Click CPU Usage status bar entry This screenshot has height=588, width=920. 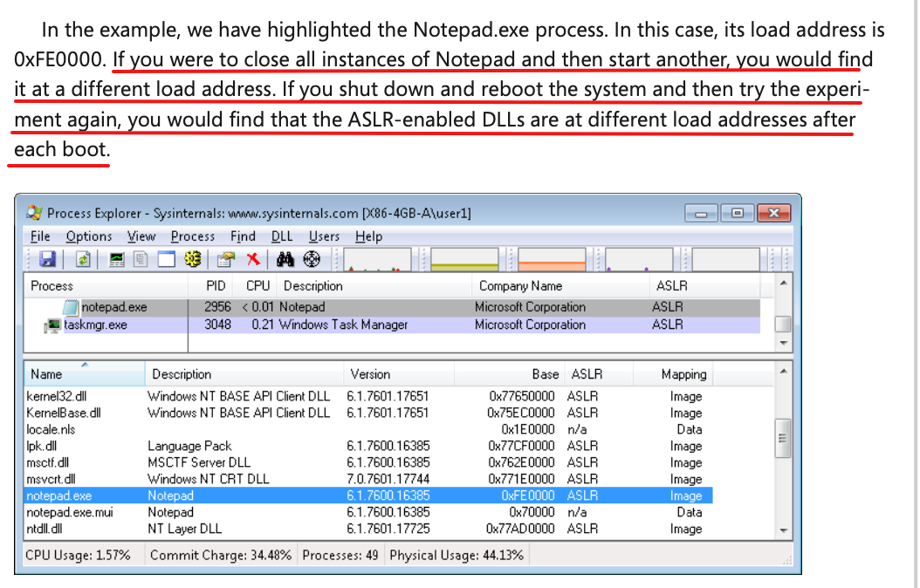tap(78, 555)
